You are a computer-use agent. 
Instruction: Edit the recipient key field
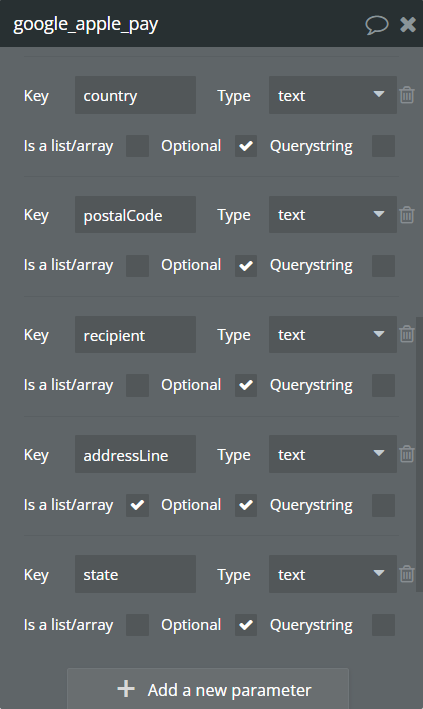coord(135,335)
